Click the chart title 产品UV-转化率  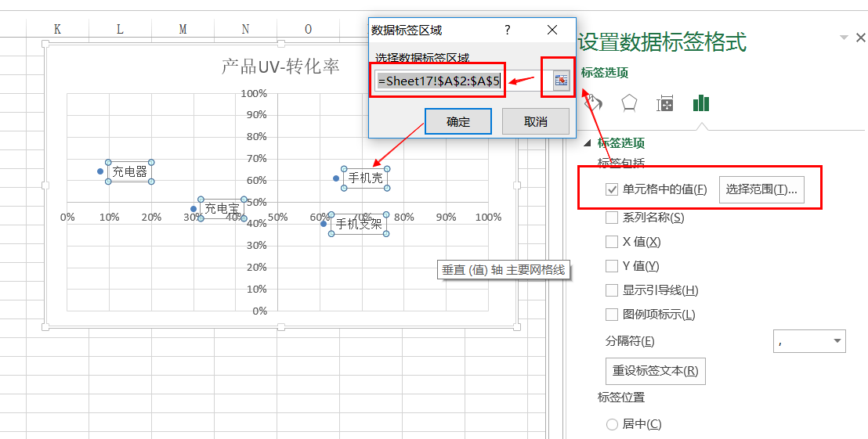click(x=280, y=66)
